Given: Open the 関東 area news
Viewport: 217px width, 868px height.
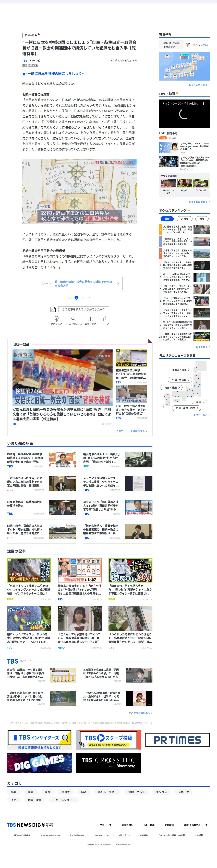Looking at the screenshot, I should click(x=200, y=402).
